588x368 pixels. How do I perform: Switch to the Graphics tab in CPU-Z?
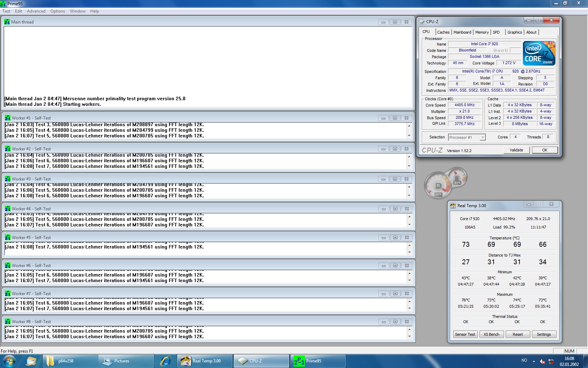tap(514, 32)
